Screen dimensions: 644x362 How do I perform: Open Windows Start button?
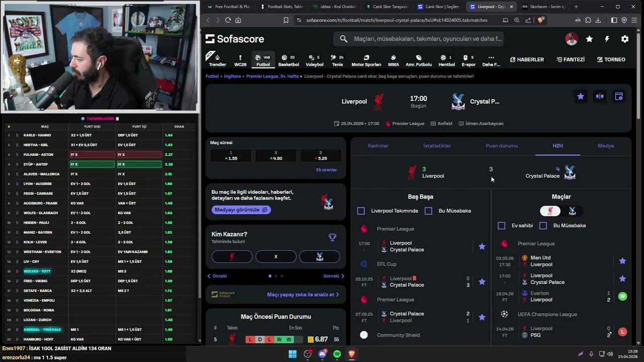point(292,354)
